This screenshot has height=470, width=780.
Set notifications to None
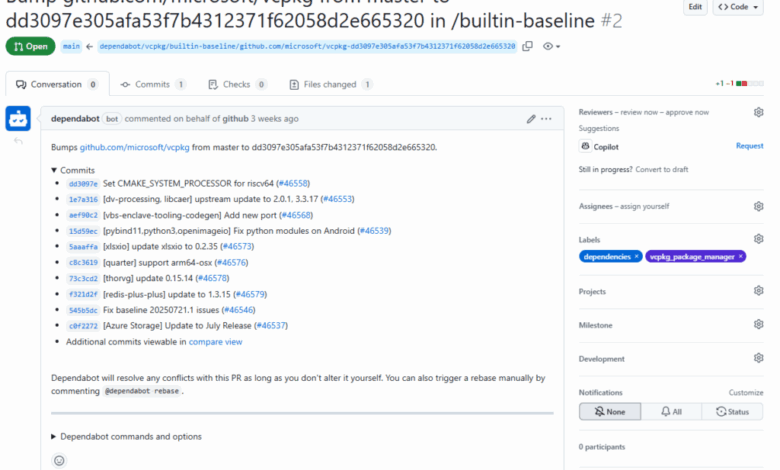(610, 412)
